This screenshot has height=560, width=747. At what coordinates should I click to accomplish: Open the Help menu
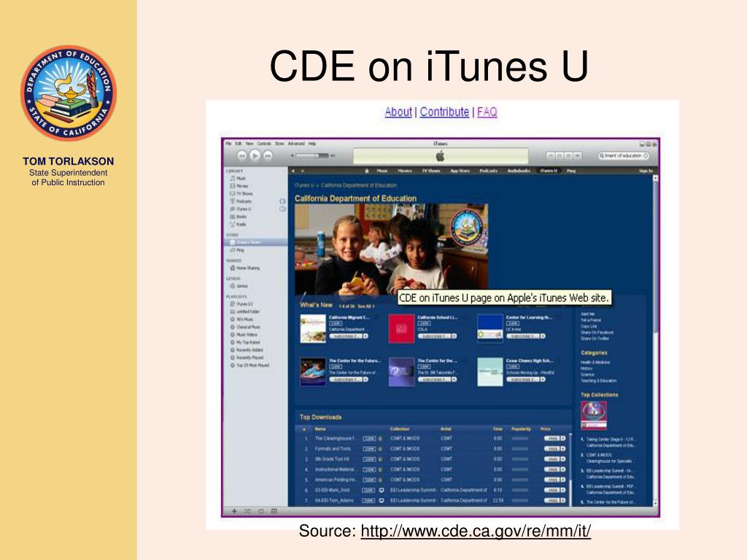(x=312, y=144)
